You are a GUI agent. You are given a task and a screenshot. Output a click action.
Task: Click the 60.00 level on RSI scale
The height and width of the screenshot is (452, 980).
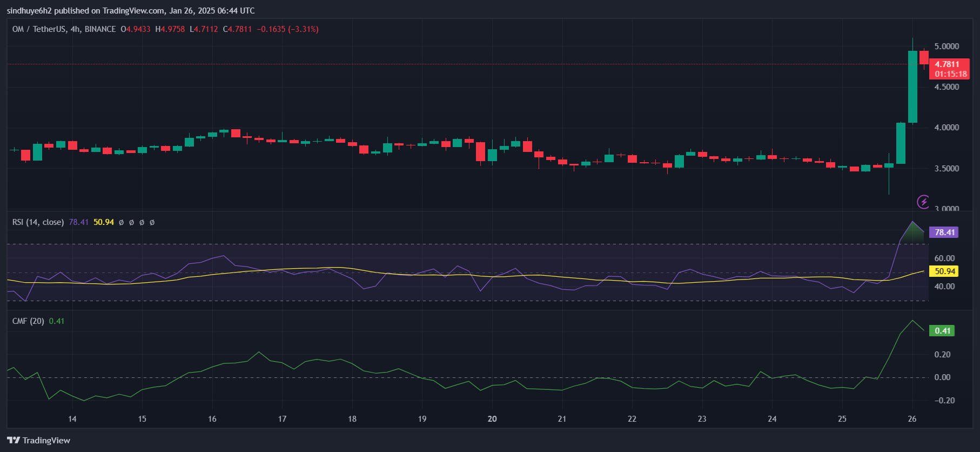[x=944, y=258]
